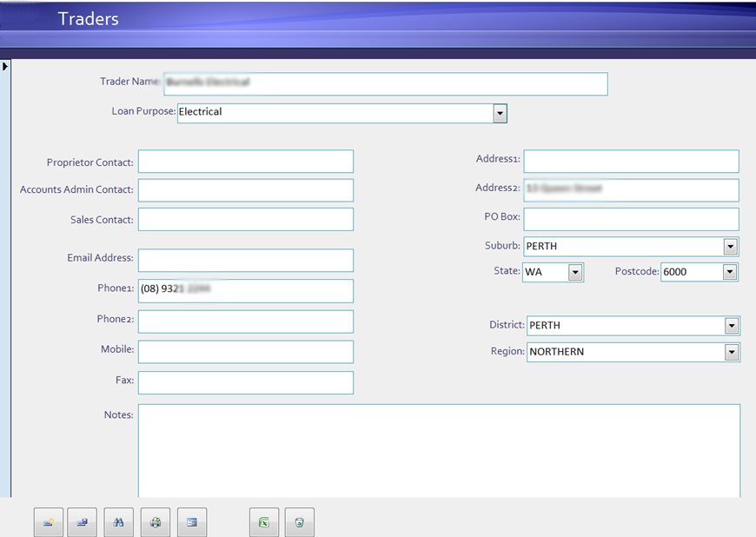The image size is (756, 537).
Task: Open the Loan Purpose dropdown
Action: pyautogui.click(x=500, y=113)
